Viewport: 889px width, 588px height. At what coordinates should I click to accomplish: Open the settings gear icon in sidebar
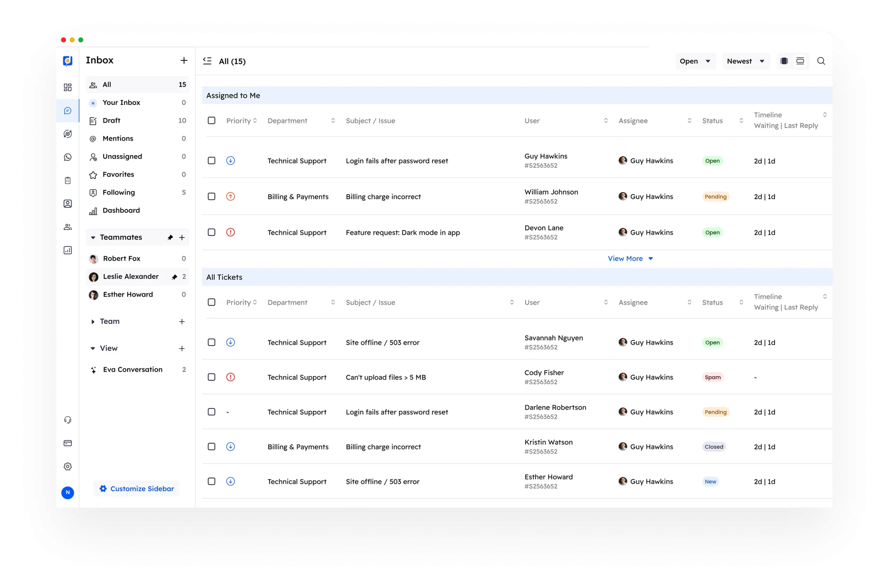tap(68, 466)
